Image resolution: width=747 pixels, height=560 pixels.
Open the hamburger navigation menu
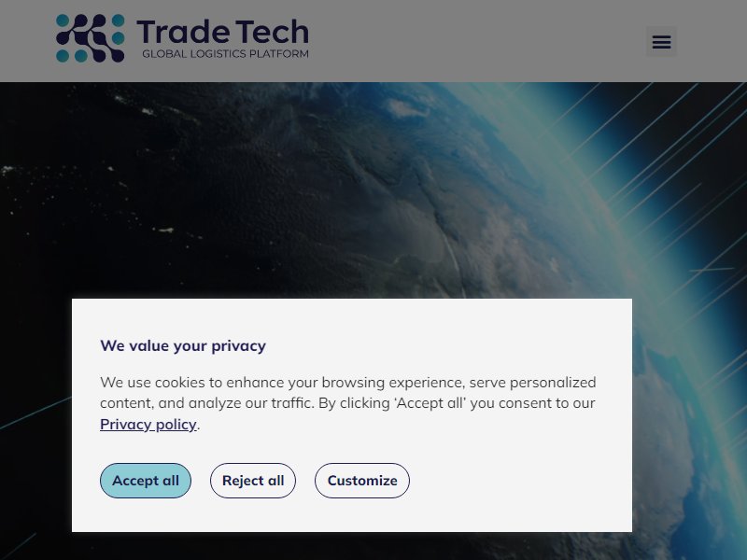pos(661,41)
